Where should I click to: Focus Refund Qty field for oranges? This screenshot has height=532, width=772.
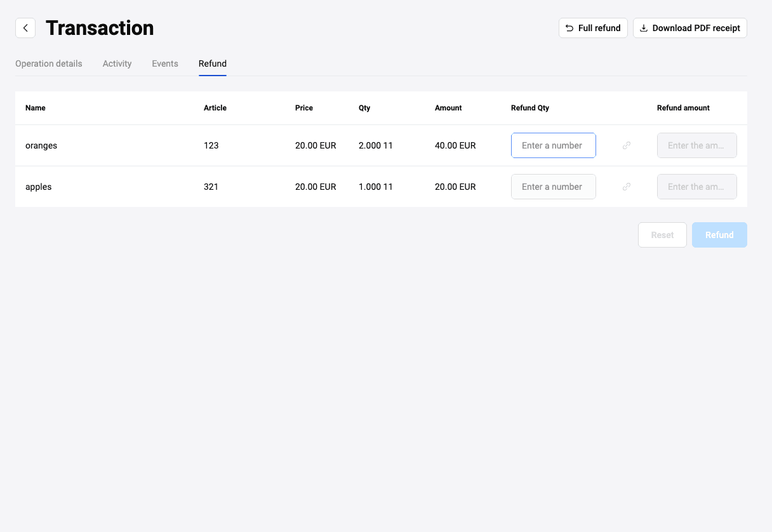click(x=554, y=145)
